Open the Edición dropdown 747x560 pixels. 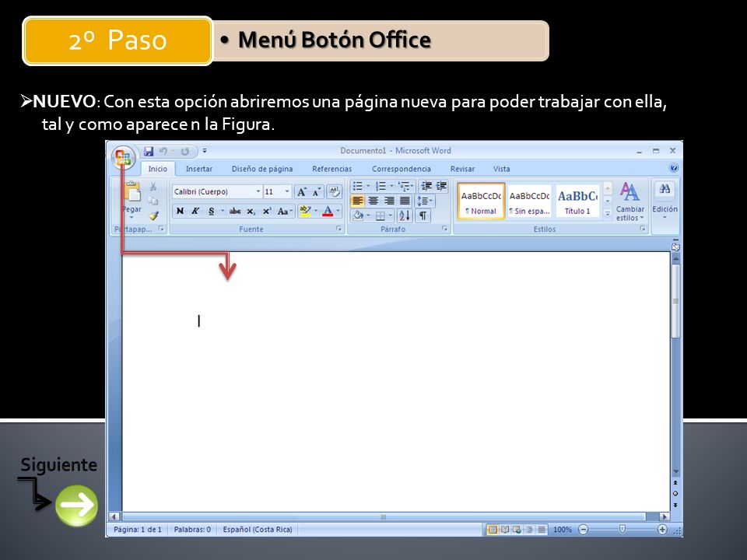665,202
